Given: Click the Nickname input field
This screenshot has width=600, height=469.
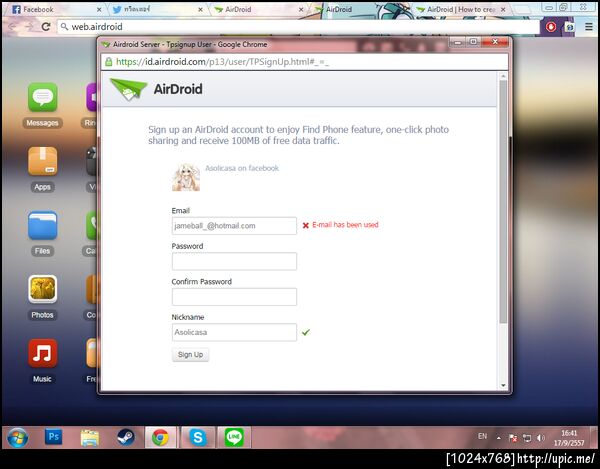Looking at the screenshot, I should click(x=234, y=332).
